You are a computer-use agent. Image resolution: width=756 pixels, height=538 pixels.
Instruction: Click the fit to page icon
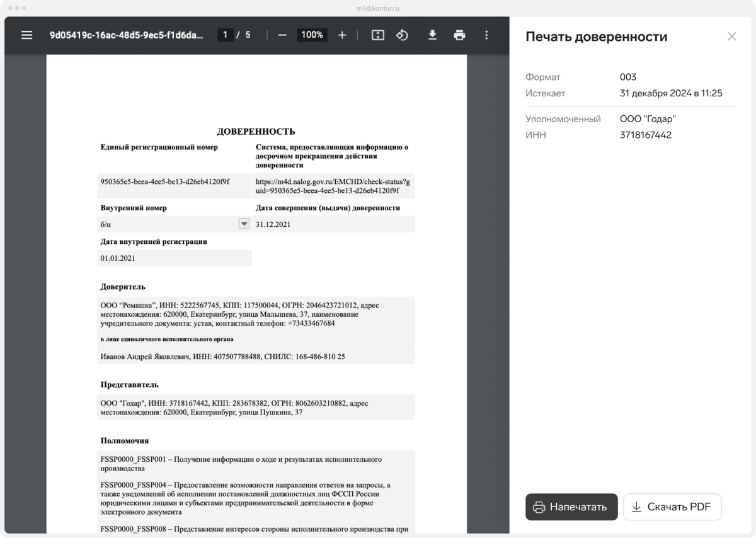[x=377, y=35]
